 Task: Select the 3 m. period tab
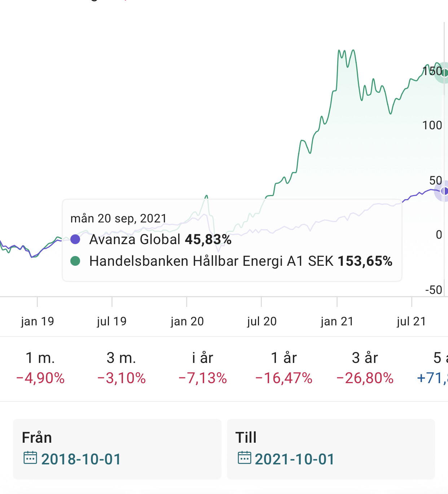pos(121,368)
